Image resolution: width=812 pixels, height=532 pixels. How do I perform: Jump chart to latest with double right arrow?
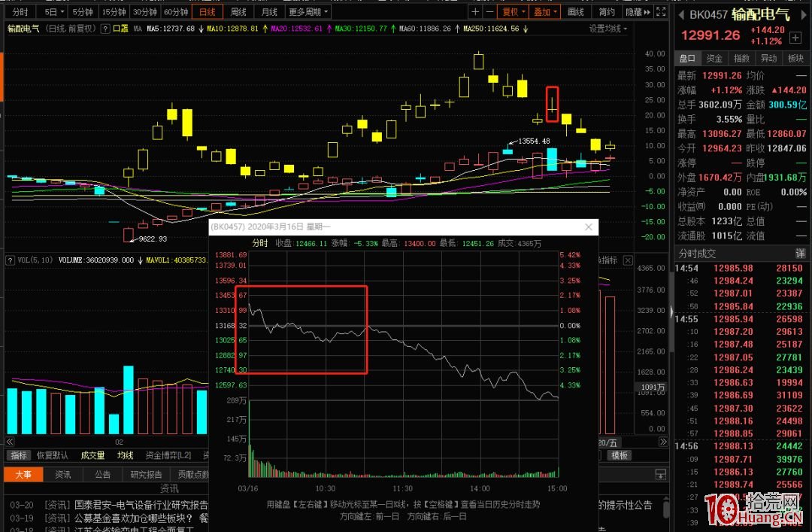coord(663,442)
